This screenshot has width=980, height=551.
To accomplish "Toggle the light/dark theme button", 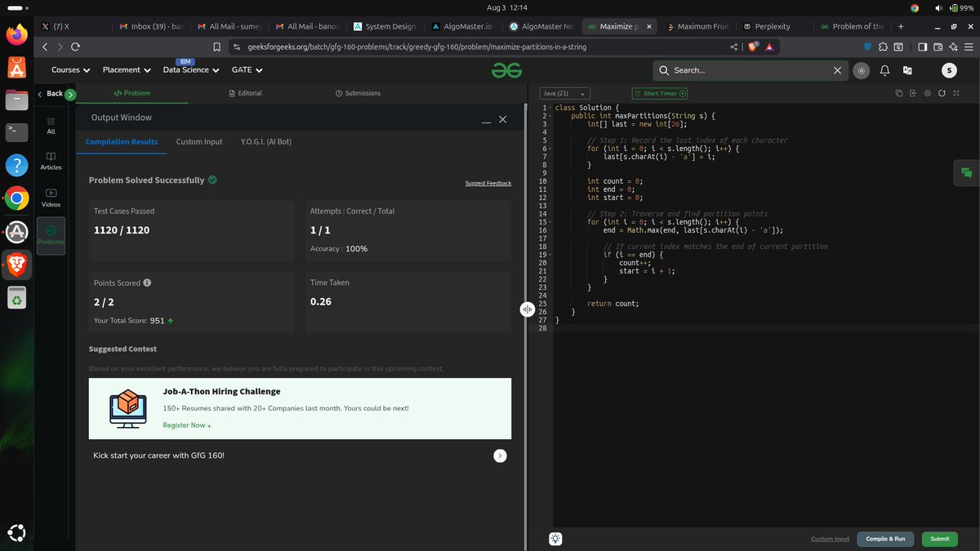I will (861, 70).
